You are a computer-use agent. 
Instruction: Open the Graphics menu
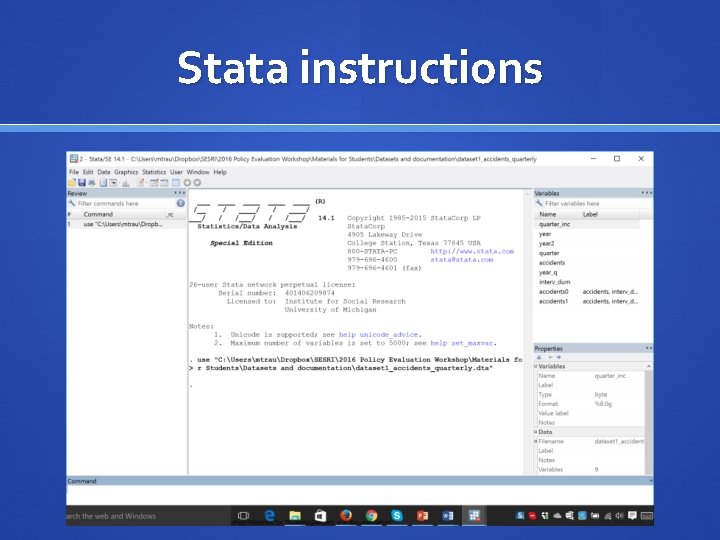(126, 172)
